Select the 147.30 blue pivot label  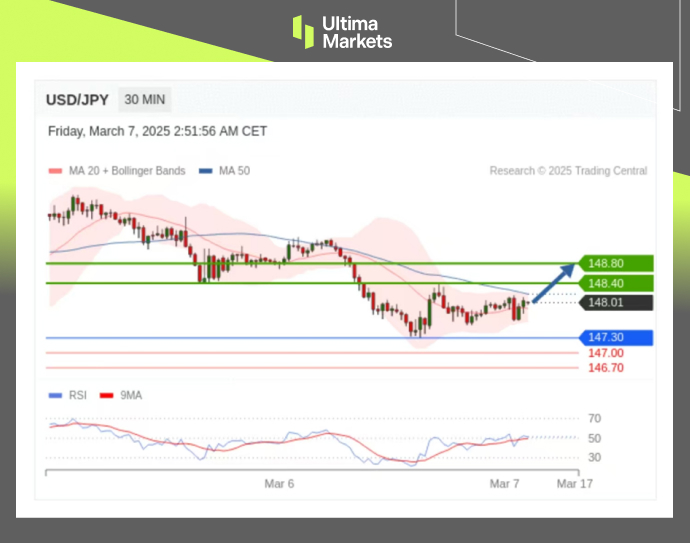[x=617, y=338]
